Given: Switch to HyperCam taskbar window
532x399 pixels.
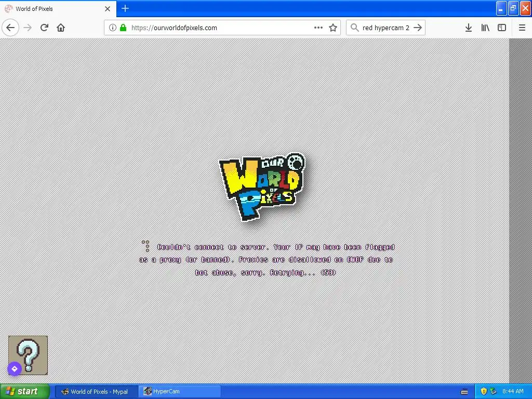Looking at the screenshot, I should point(180,392).
